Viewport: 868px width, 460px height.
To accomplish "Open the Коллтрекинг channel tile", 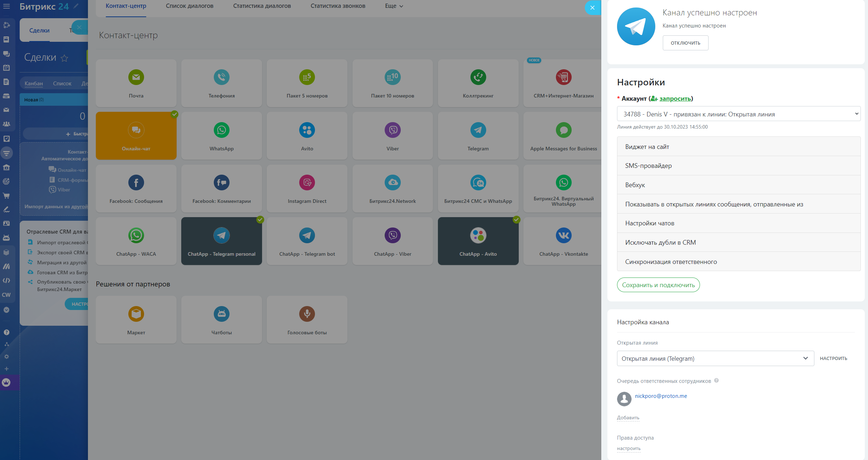I will tap(478, 83).
